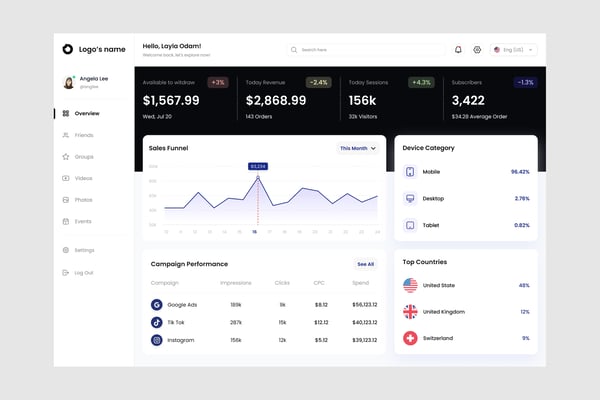Click the US flag in language selector
600x400 pixels.
497,50
